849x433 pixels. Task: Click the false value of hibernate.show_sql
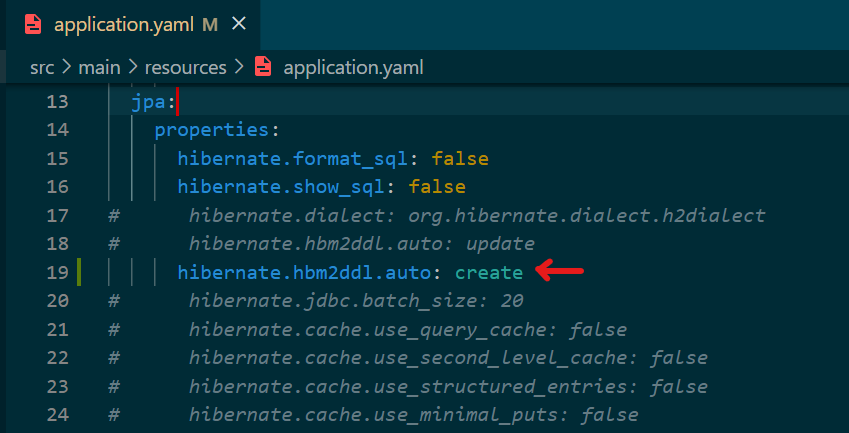[x=437, y=187]
